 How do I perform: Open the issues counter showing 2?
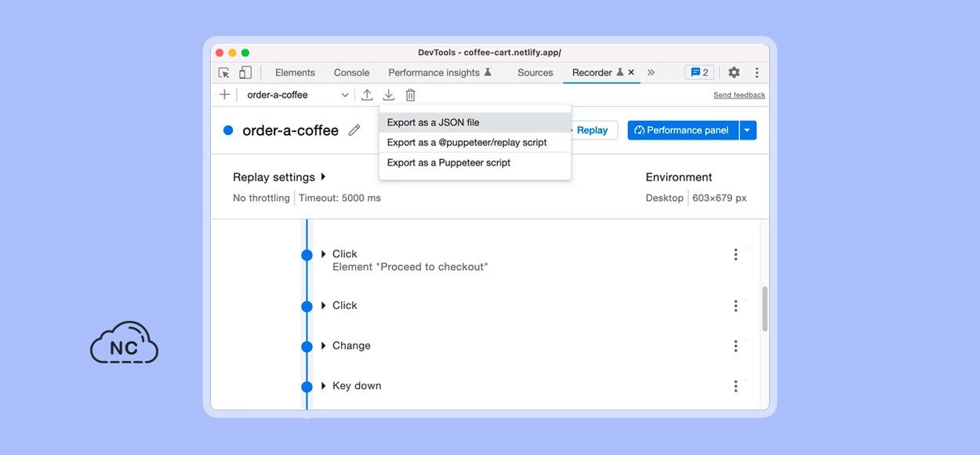coord(699,72)
